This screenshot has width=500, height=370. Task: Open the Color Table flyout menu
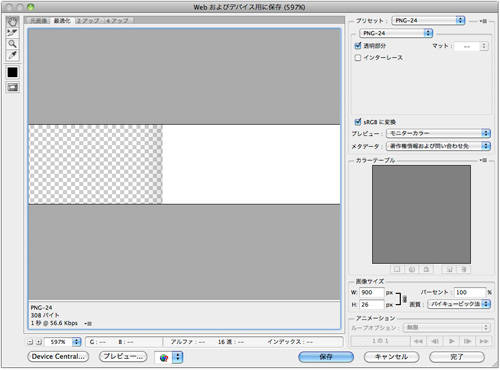(483, 160)
